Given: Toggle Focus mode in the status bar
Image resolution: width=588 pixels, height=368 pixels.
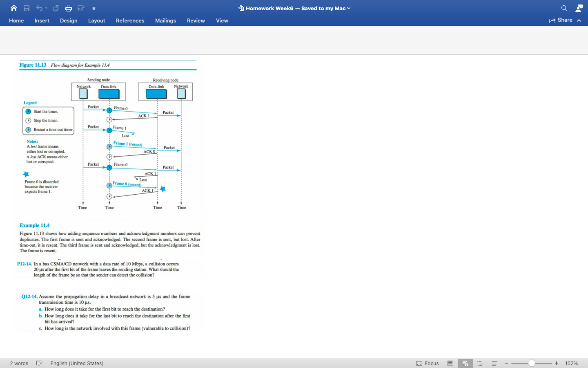Looking at the screenshot, I should pos(427,363).
